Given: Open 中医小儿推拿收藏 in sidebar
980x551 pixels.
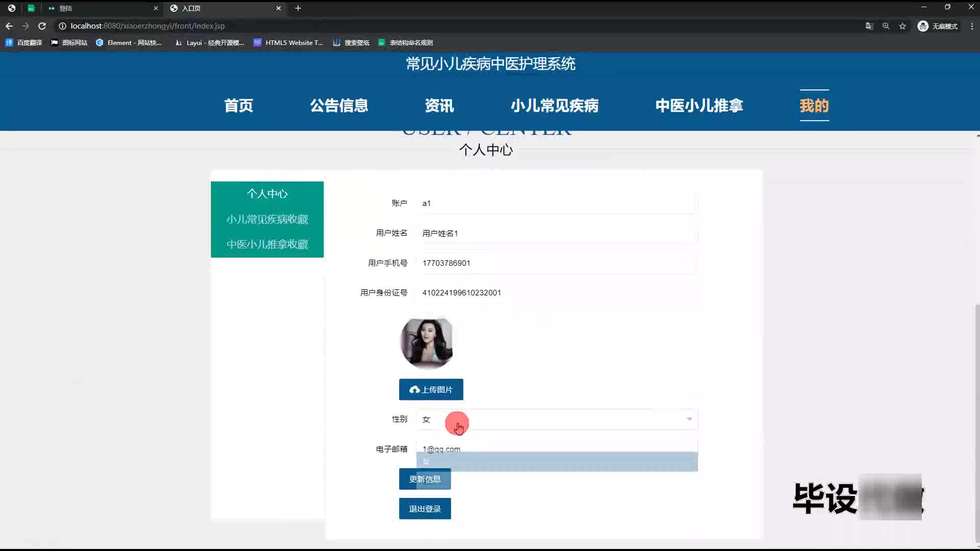Looking at the screenshot, I should tap(267, 244).
